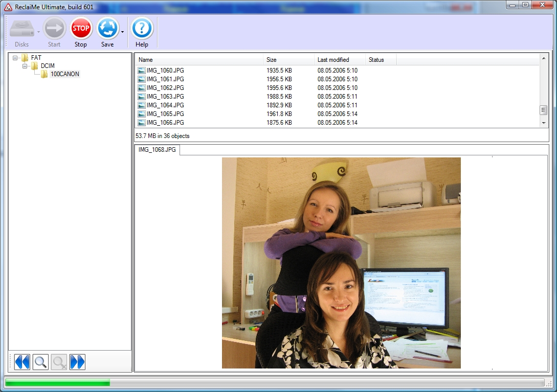Screen dimensions: 557x392
Task: Click the Disks toolbar icon
Action: coord(21,29)
